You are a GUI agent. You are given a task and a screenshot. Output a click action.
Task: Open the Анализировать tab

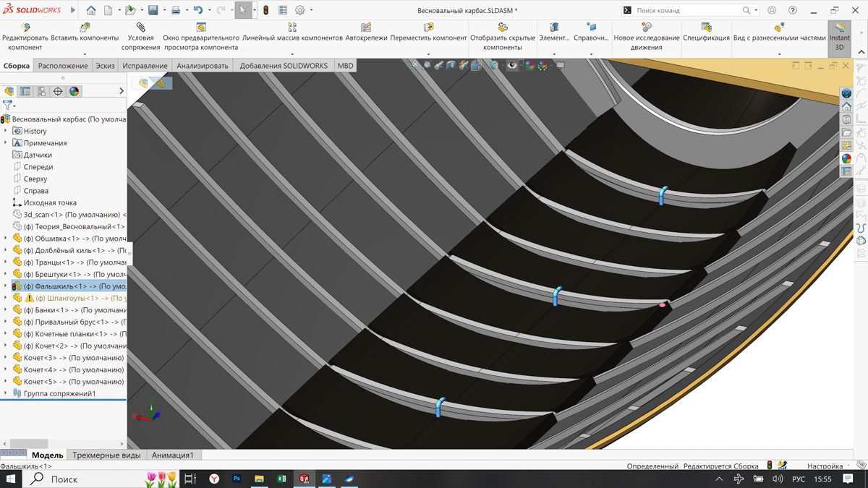(x=202, y=66)
